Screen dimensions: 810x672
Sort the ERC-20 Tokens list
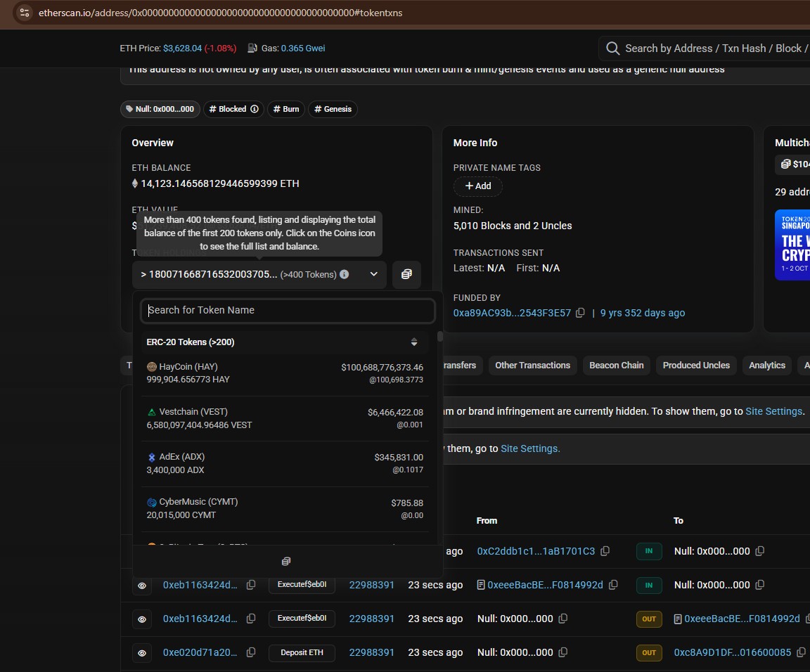pyautogui.click(x=413, y=342)
